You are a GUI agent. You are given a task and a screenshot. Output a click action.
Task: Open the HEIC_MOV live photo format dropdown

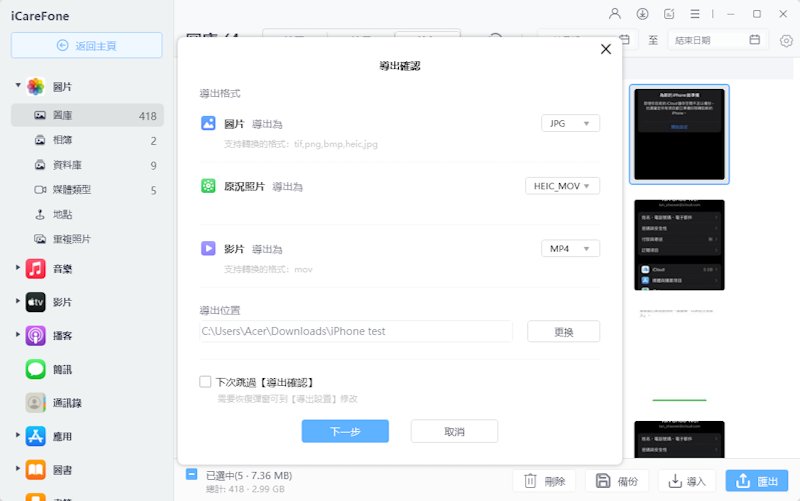point(562,186)
